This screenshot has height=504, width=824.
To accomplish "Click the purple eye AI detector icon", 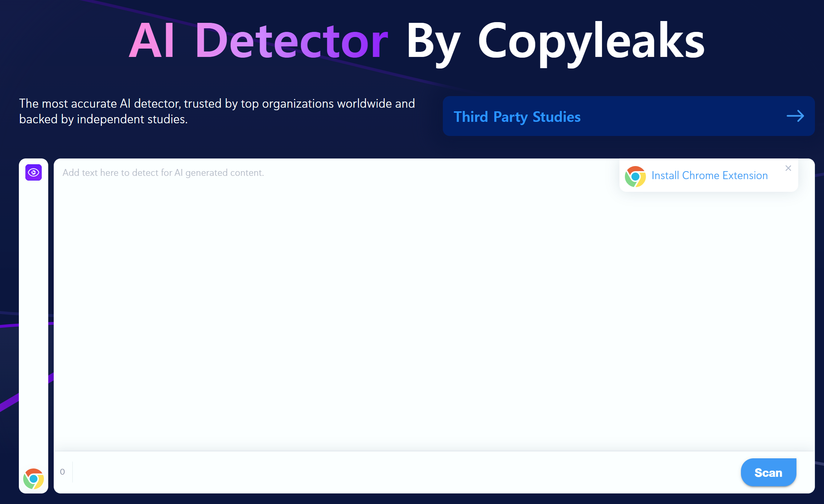I will tap(33, 172).
